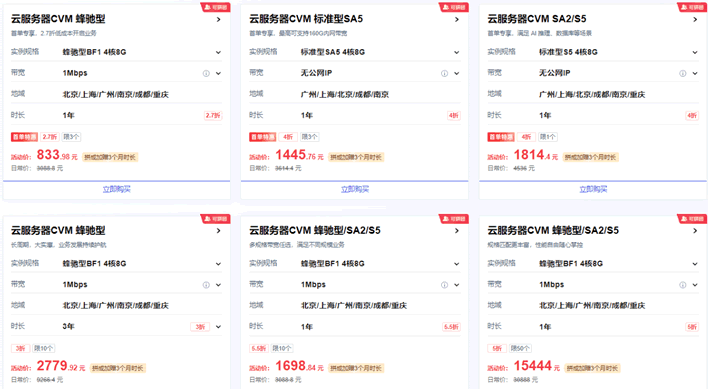Click the 3年 duration value

tap(69, 327)
